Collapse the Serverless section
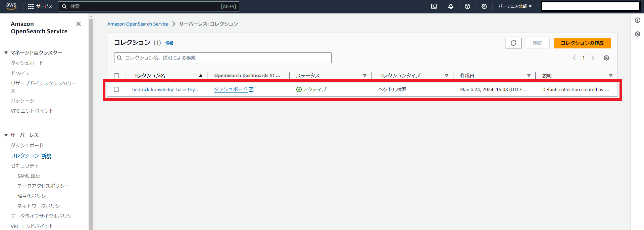Viewport: 644px width, 230px height. point(6,135)
